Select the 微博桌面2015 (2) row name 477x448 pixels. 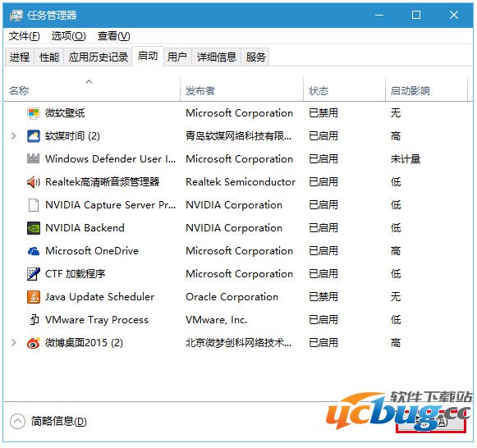click(x=84, y=343)
